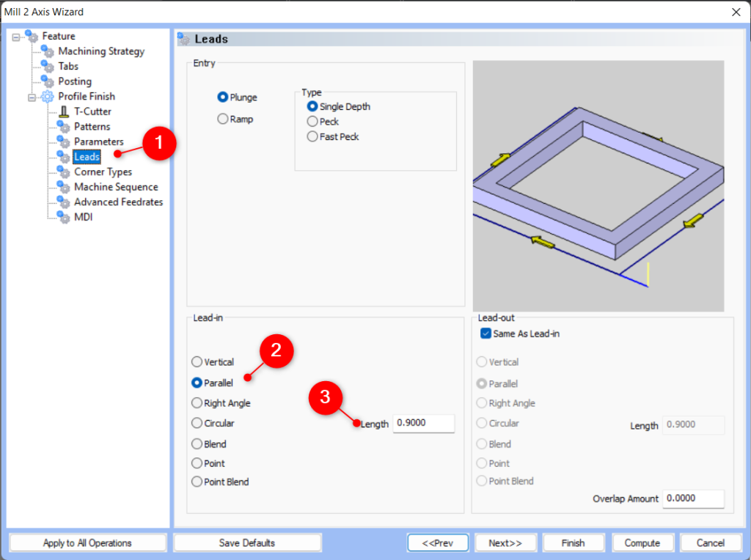Select the Circular lead-in option
The height and width of the screenshot is (560, 751).
pos(197,423)
